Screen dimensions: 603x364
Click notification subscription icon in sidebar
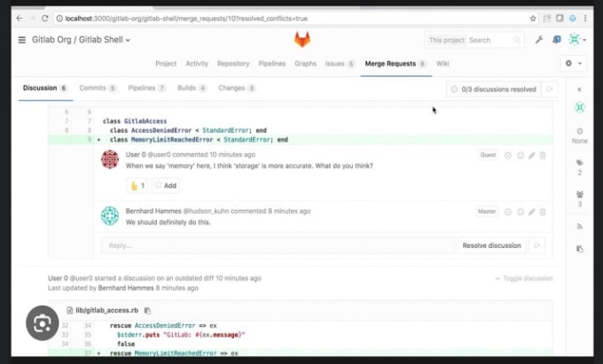[x=580, y=227]
